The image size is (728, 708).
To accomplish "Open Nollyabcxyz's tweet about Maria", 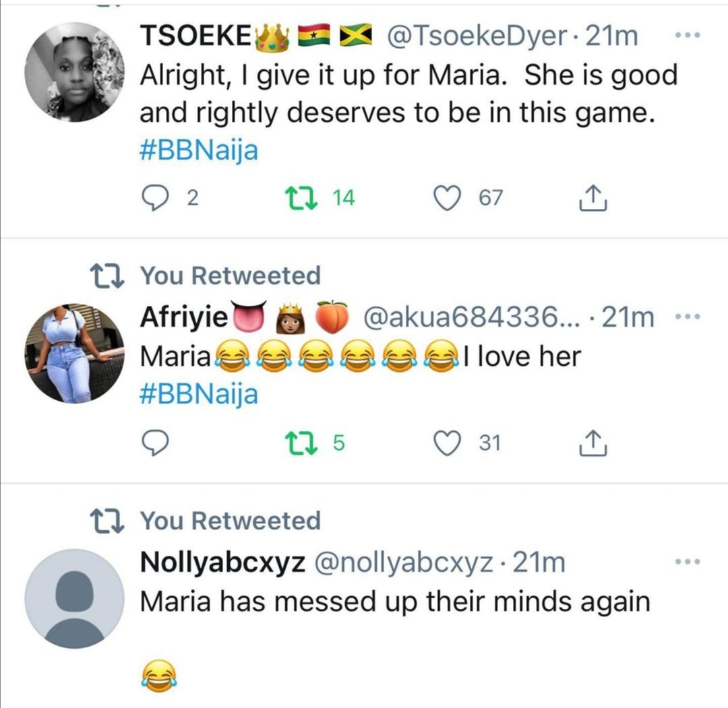I will [x=394, y=601].
